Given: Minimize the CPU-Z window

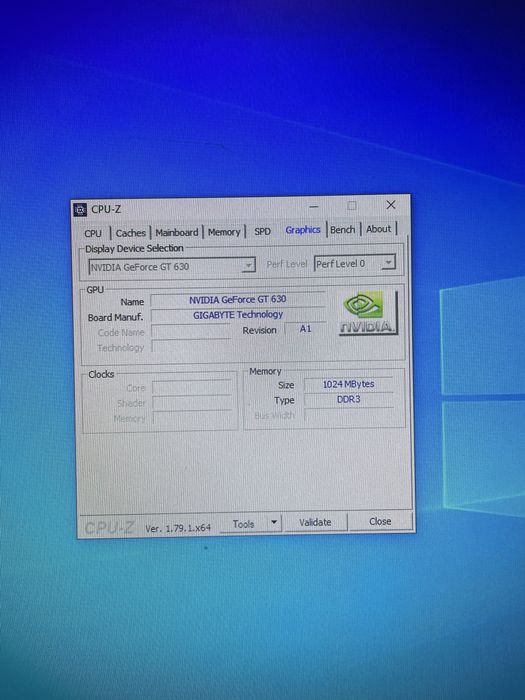Looking at the screenshot, I should click(314, 207).
